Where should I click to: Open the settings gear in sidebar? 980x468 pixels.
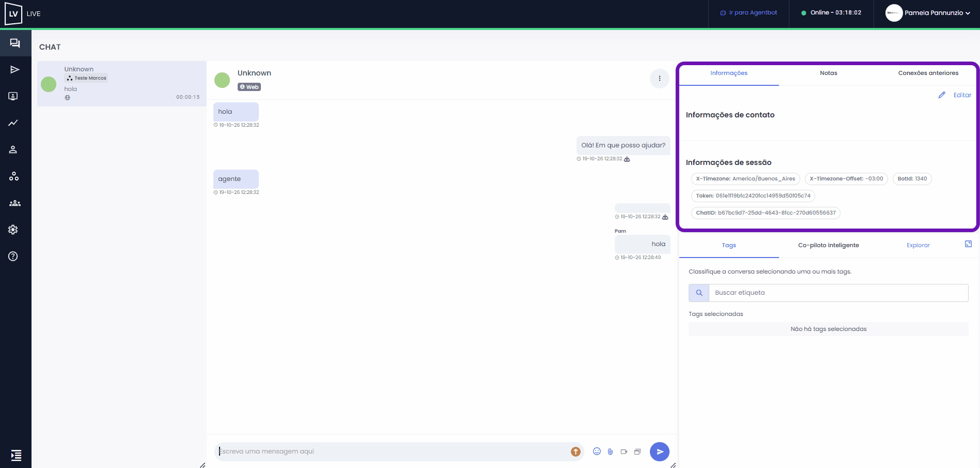coord(13,230)
